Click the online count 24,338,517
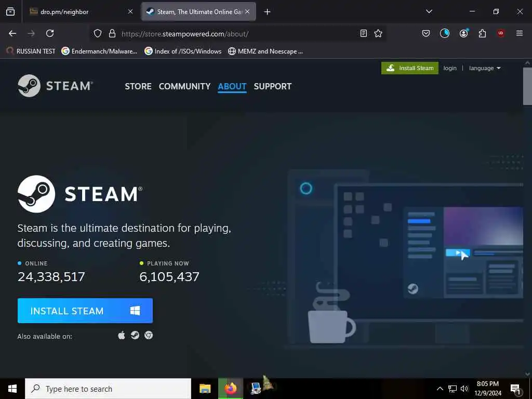Screen dimensions: 532x399 (51, 277)
